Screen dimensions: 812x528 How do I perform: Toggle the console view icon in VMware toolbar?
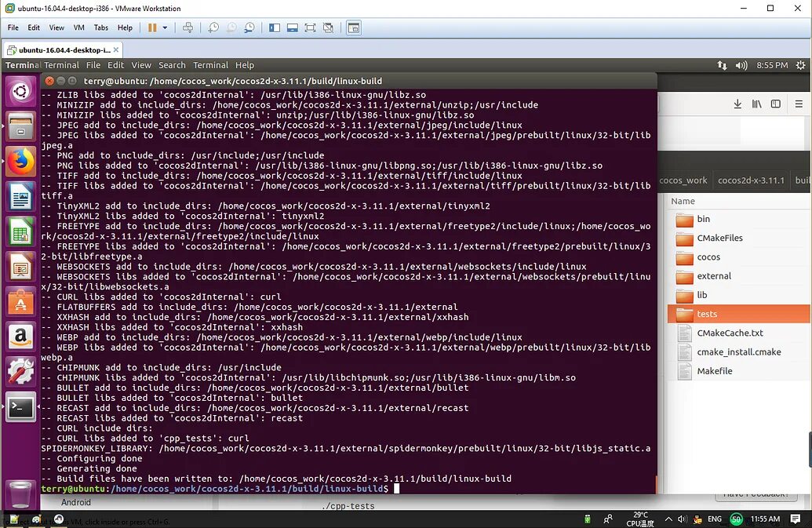[x=354, y=27]
